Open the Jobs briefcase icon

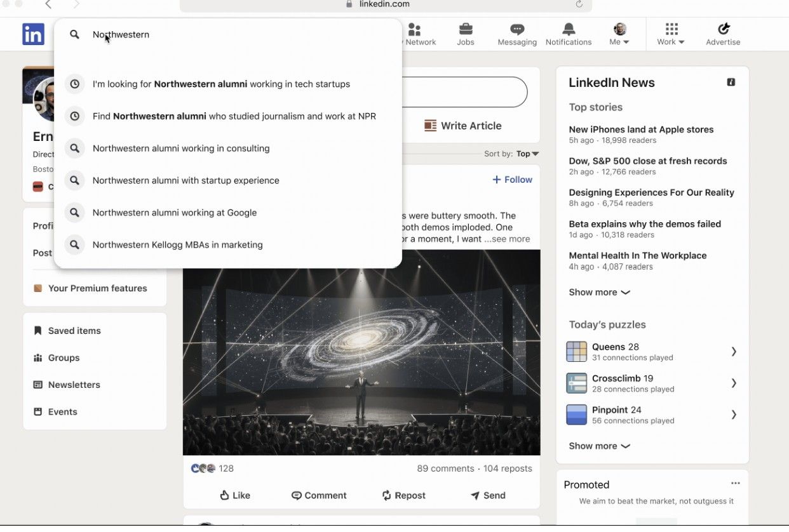[x=465, y=30]
